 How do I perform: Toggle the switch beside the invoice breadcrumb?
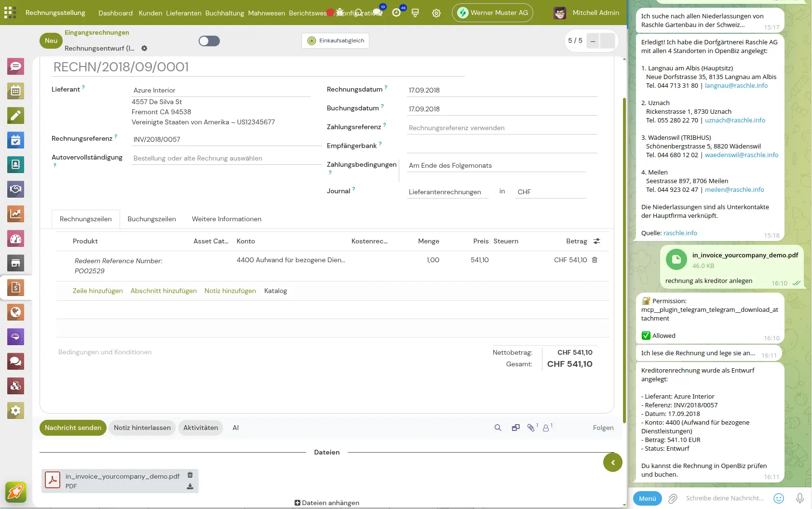point(209,41)
